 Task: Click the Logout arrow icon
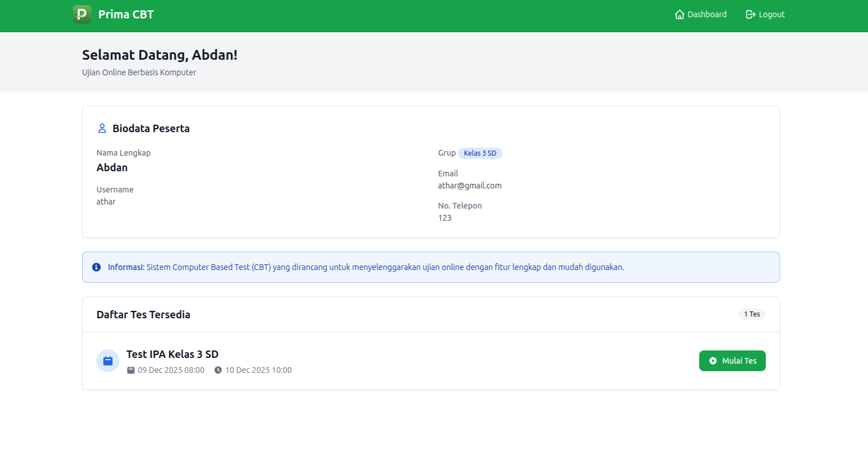tap(749, 14)
